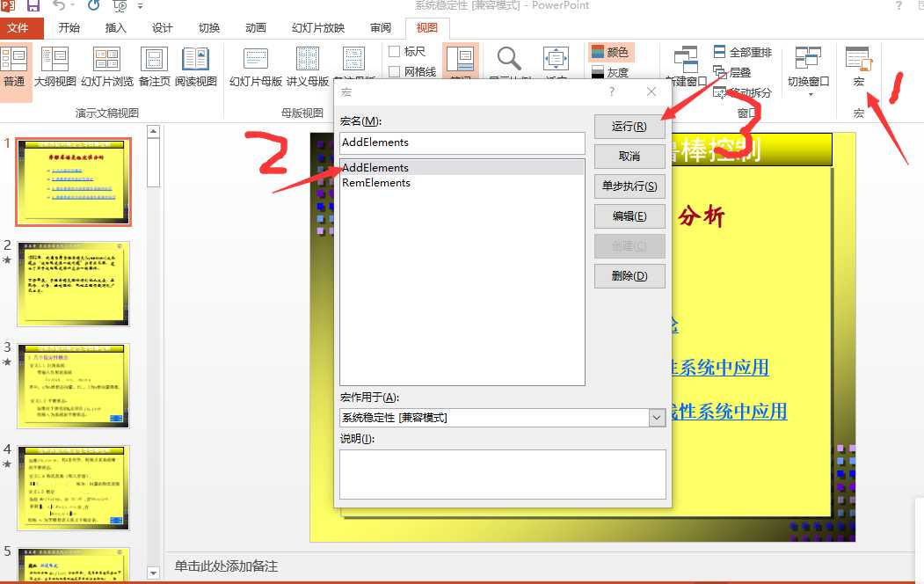The image size is (924, 584).
Task: Select slide 1 thumbnail
Action: pyautogui.click(x=74, y=182)
